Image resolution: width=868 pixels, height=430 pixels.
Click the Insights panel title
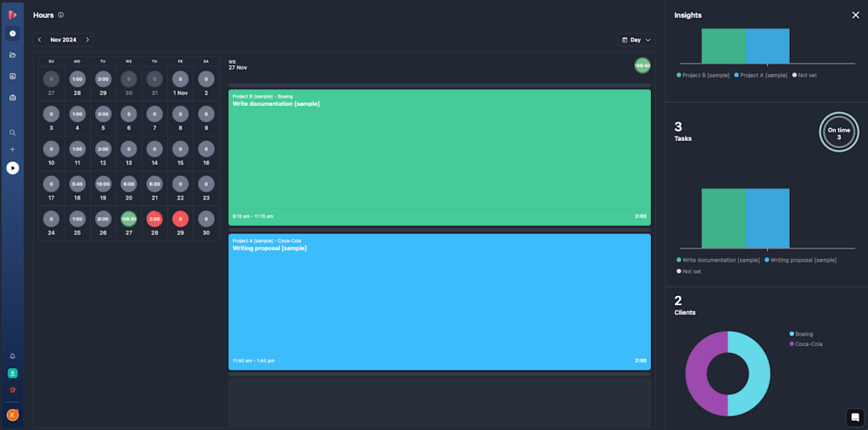[687, 15]
